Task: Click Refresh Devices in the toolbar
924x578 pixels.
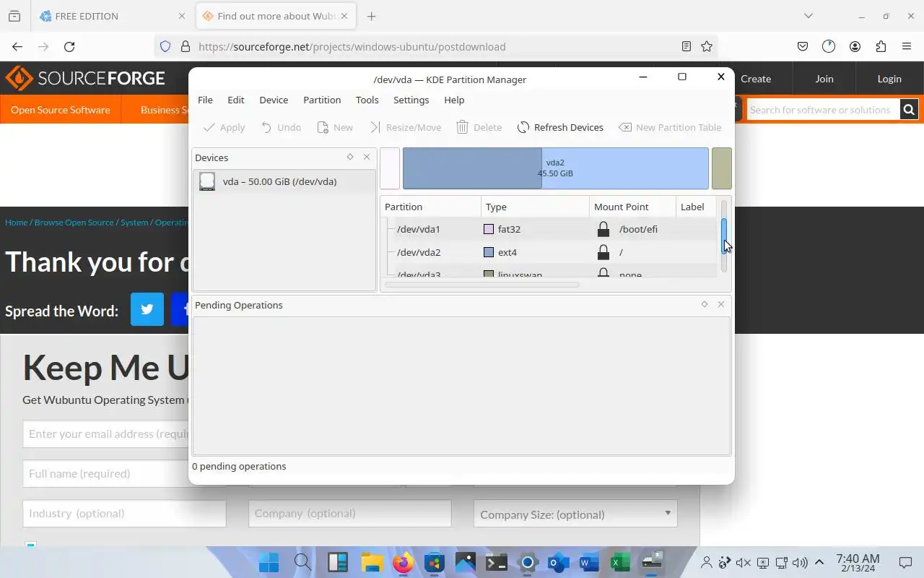Action: point(560,127)
